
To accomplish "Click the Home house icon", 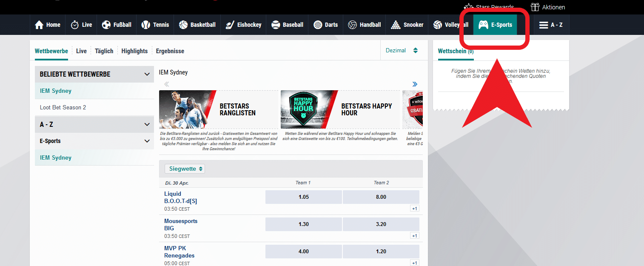I will click(39, 25).
